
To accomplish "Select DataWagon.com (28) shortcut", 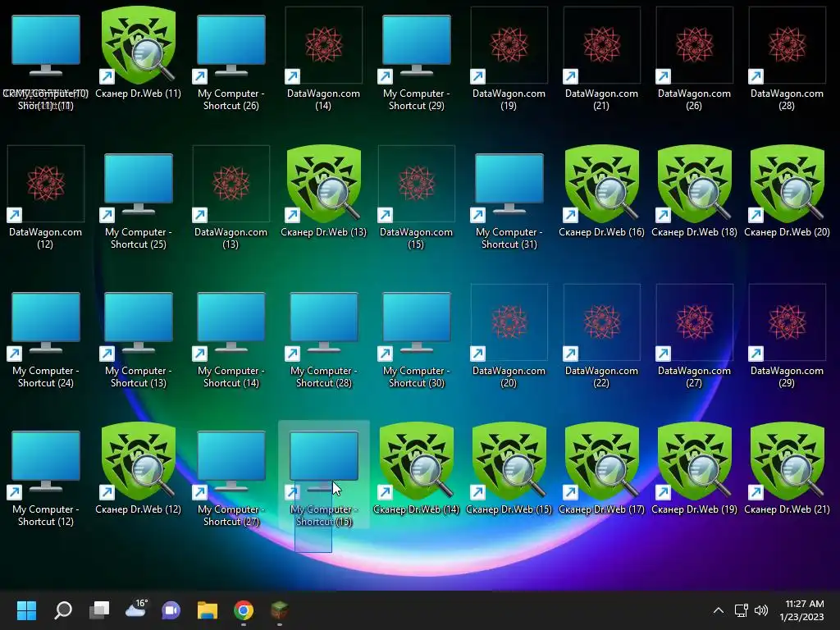I will pos(787,59).
